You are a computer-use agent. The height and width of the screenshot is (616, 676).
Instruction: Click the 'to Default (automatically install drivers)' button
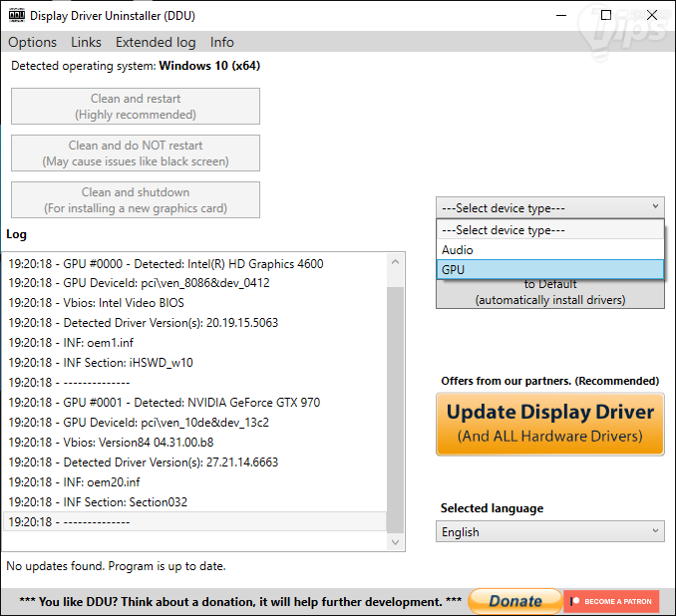point(550,294)
